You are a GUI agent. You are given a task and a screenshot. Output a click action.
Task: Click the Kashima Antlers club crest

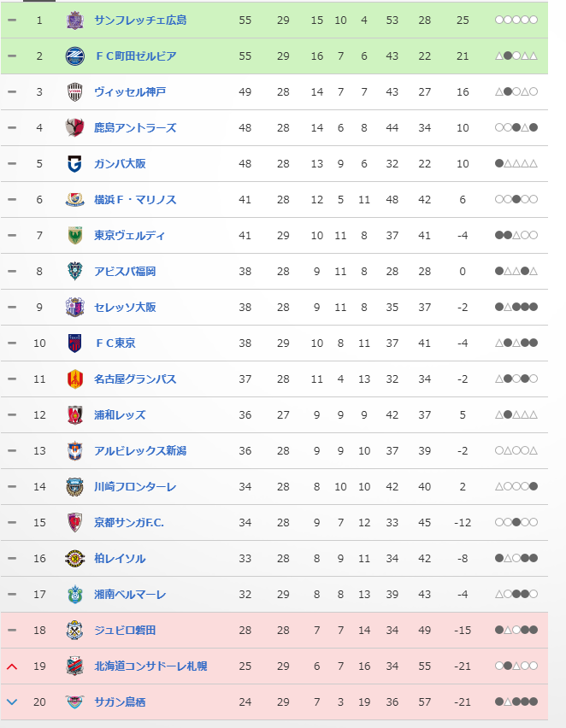pos(75,128)
